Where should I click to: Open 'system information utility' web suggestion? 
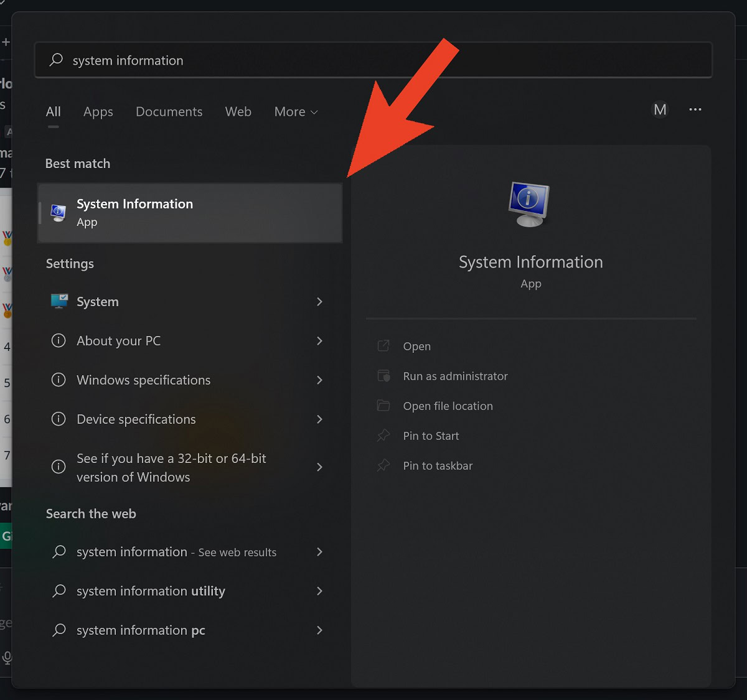(x=151, y=591)
